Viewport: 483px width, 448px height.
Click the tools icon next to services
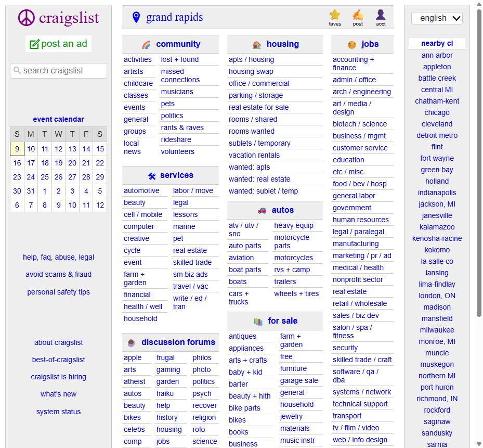(152, 176)
